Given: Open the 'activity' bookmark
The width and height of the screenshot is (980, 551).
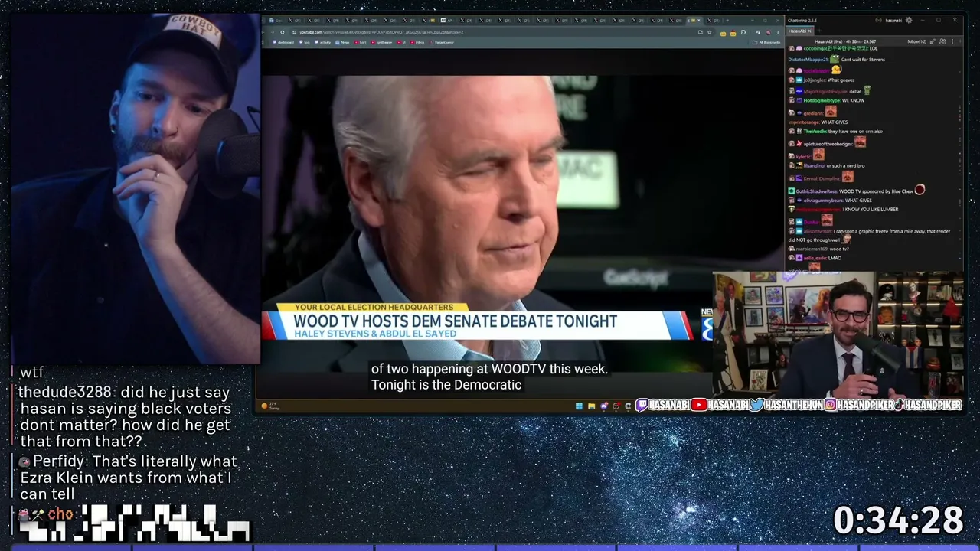Looking at the screenshot, I should pos(324,42).
